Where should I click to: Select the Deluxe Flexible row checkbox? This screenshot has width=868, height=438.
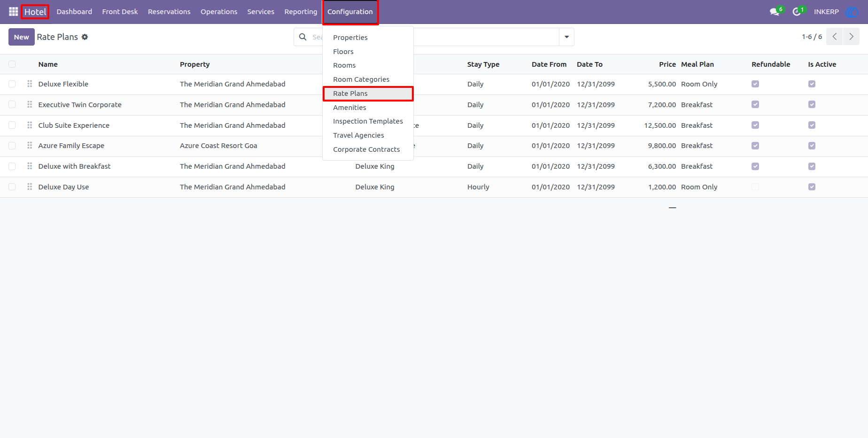[x=12, y=84]
